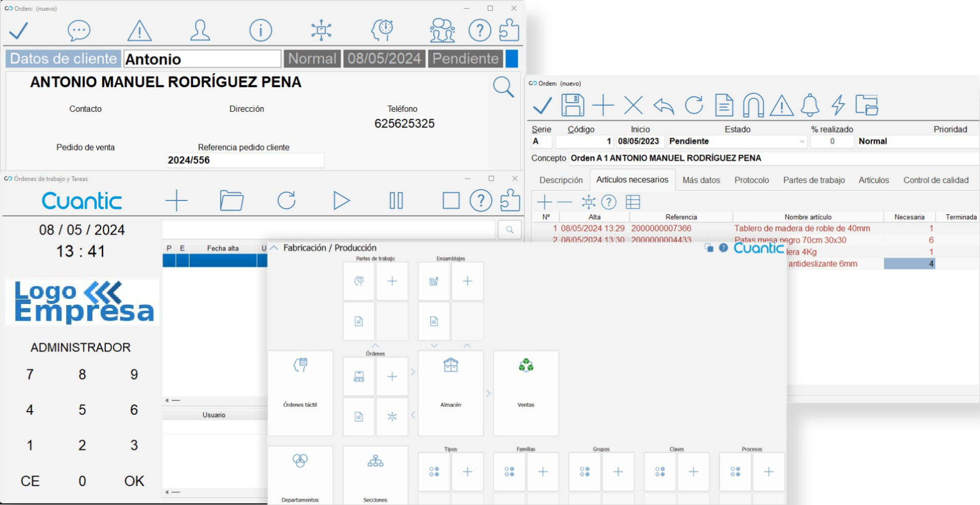Collapse the Fabricación / Producción panel chevron
Image resolution: width=980 pixels, height=505 pixels.
click(x=274, y=248)
